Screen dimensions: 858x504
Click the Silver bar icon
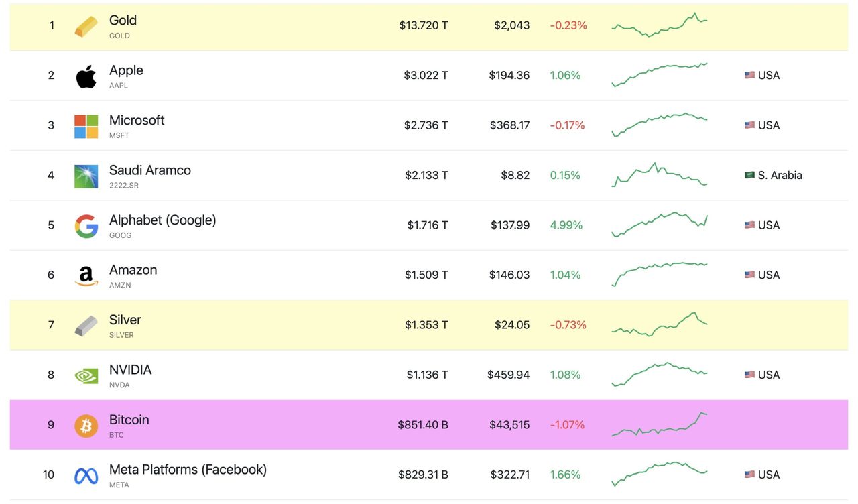86,326
